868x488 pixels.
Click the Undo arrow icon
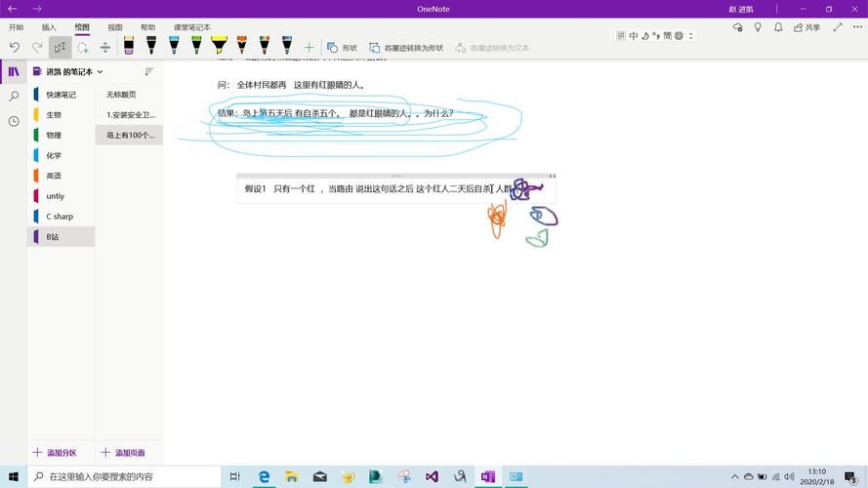point(15,48)
